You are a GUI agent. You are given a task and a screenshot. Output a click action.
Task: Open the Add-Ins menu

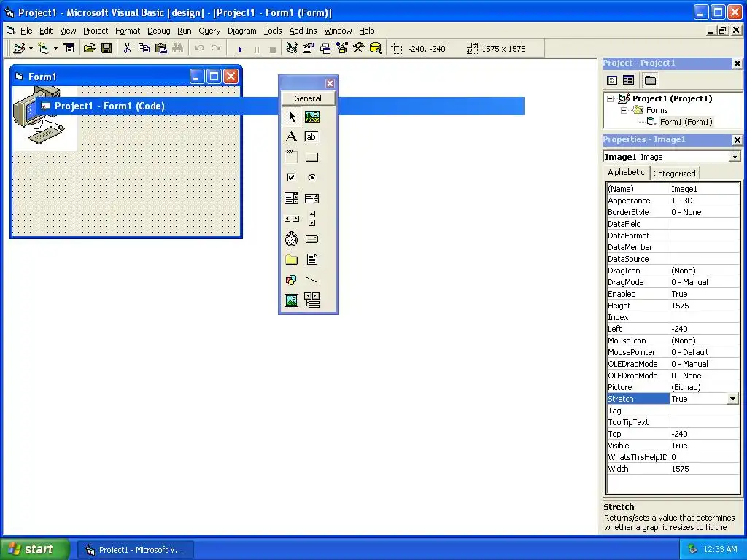coord(303,31)
